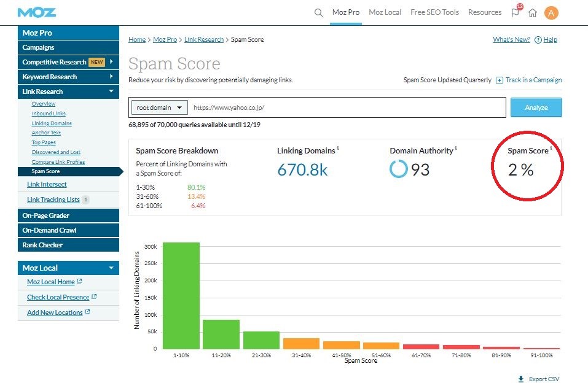Open Top Pages in sidebar
Image resolution: width=588 pixels, height=391 pixels.
click(x=44, y=142)
